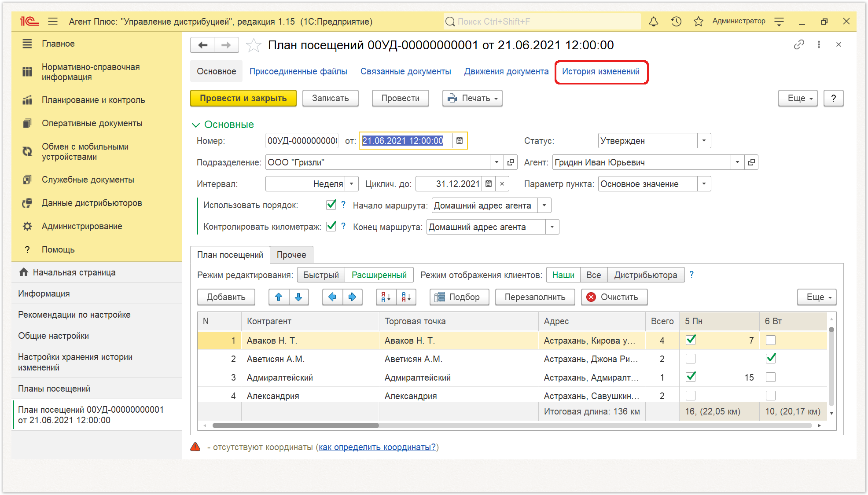Image resolution: width=868 pixels, height=495 pixels.
Task: Open the Агент dropdown
Action: (x=737, y=162)
